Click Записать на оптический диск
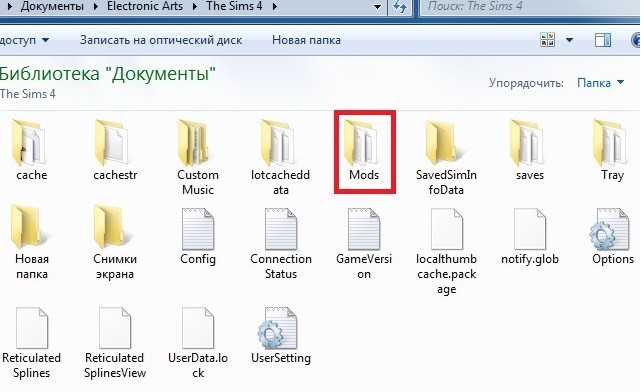641x392 pixels. tap(161, 40)
